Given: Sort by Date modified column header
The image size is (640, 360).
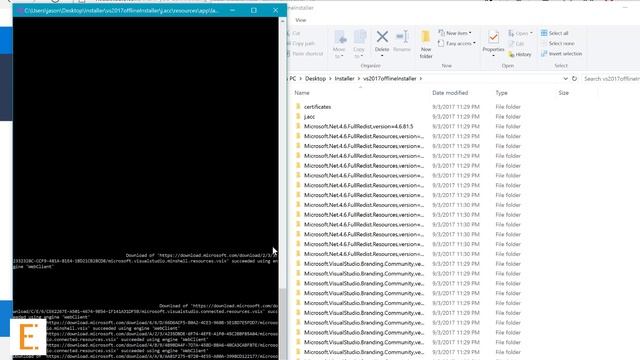Looking at the screenshot, I should [x=450, y=93].
